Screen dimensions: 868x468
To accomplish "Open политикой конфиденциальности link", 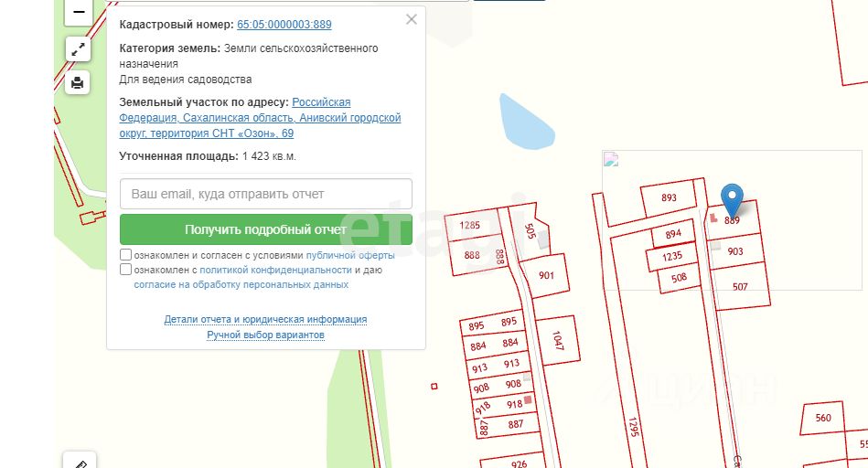I will (x=275, y=270).
